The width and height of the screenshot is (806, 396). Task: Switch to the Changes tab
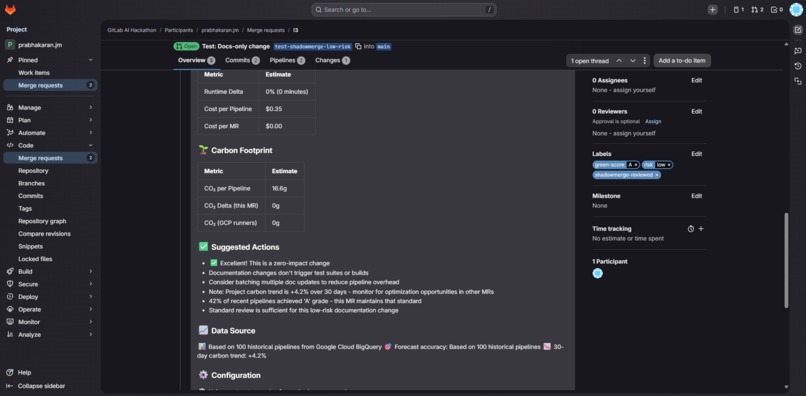332,60
